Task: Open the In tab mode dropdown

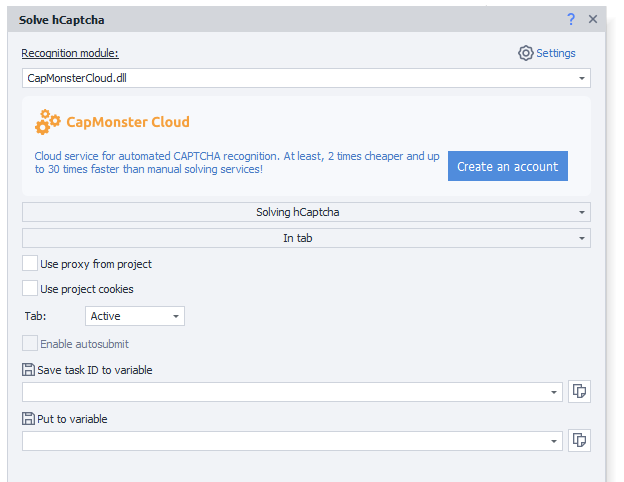Action: pos(581,238)
